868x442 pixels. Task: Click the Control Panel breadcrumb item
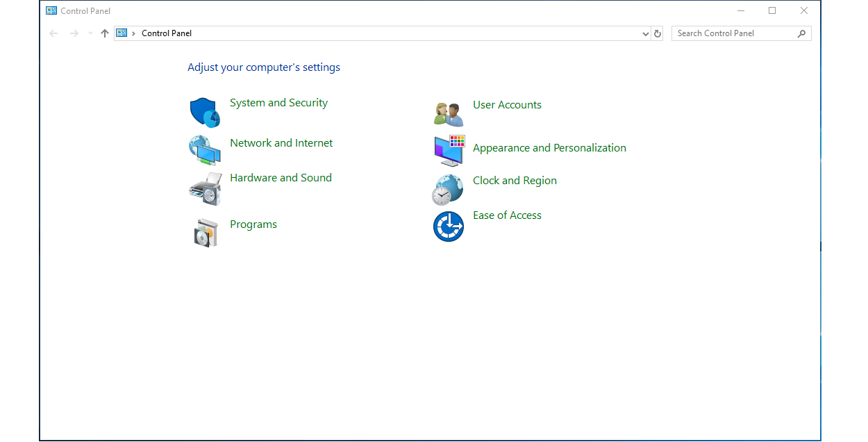click(x=166, y=33)
